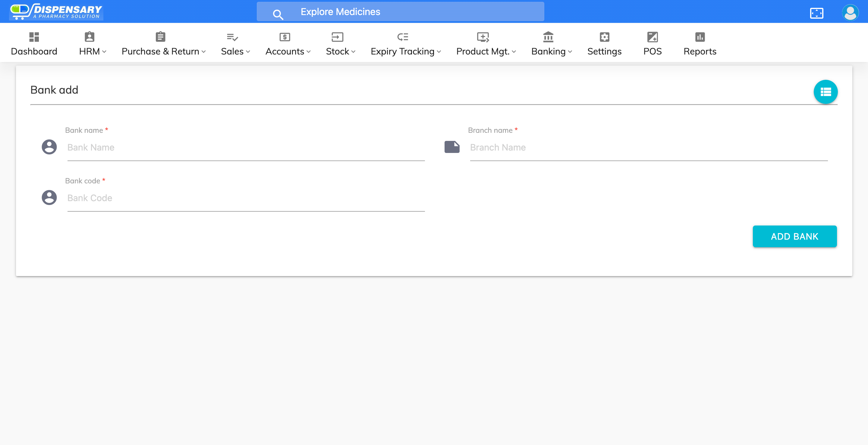
Task: Expand the HRM dropdown menu
Action: (x=92, y=51)
